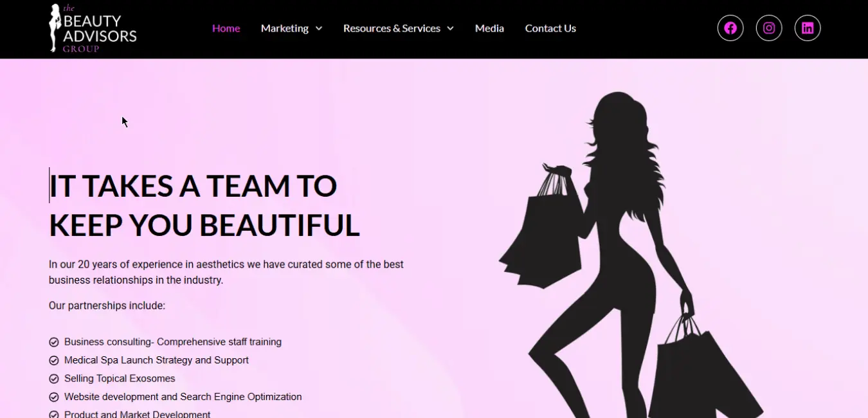The width and height of the screenshot is (868, 418).
Task: Click the 'Our partnerships include' text
Action: point(107,305)
